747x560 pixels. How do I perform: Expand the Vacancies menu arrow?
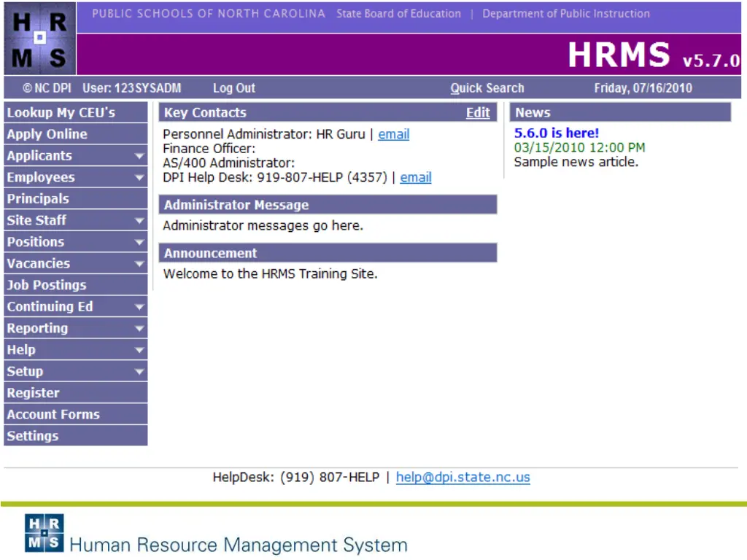[x=139, y=264]
